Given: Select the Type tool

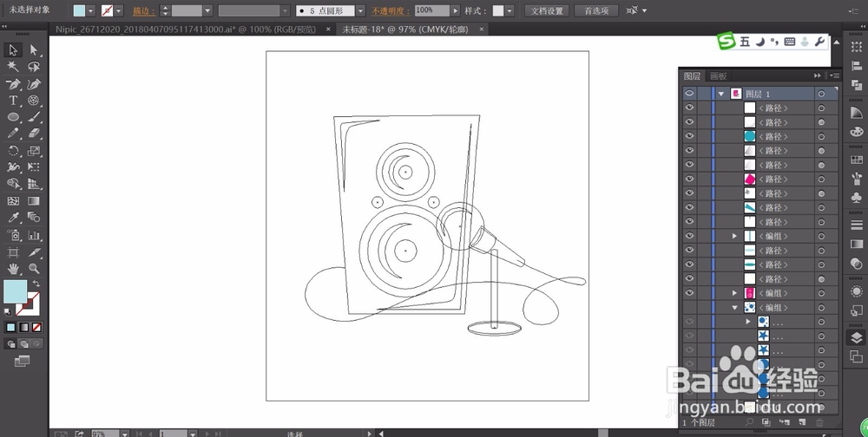Looking at the screenshot, I should (x=13, y=101).
